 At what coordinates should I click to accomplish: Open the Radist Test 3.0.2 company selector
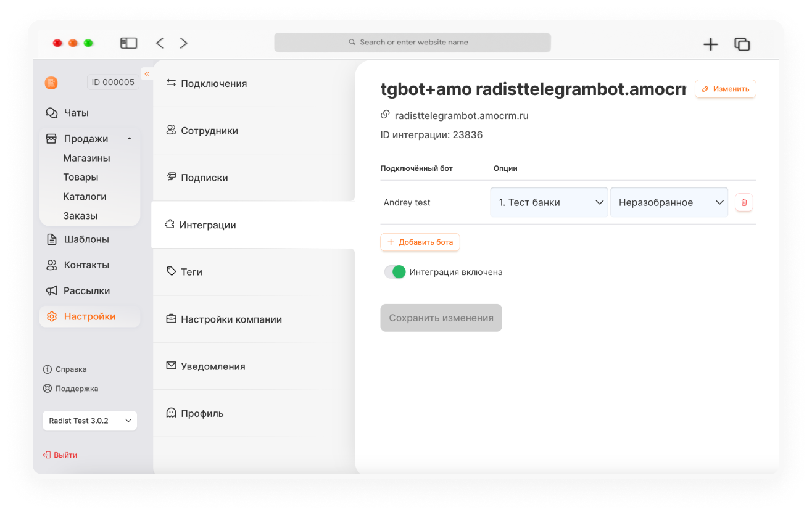pyautogui.click(x=90, y=421)
